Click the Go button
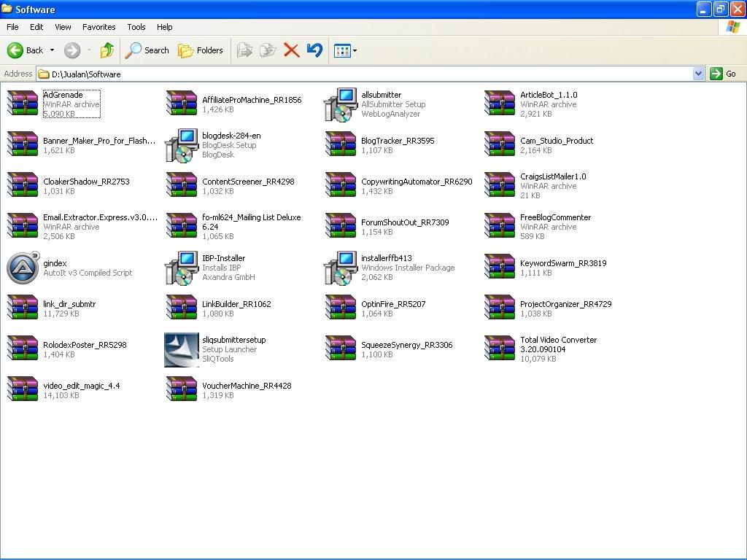The image size is (747, 560). (x=723, y=74)
